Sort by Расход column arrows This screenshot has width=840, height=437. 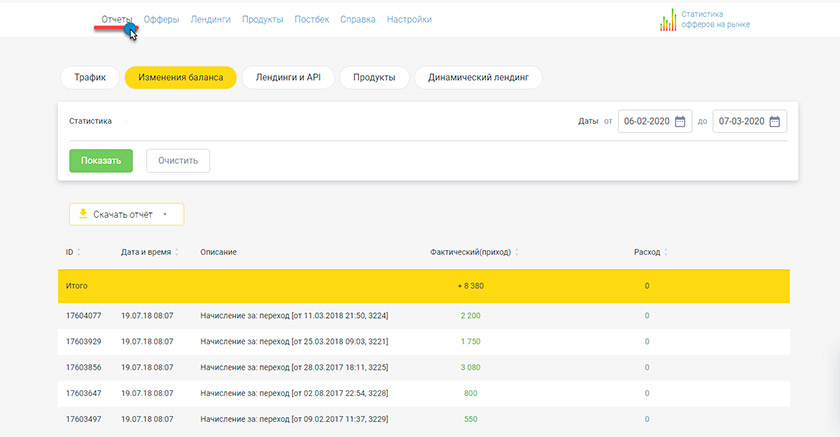666,252
